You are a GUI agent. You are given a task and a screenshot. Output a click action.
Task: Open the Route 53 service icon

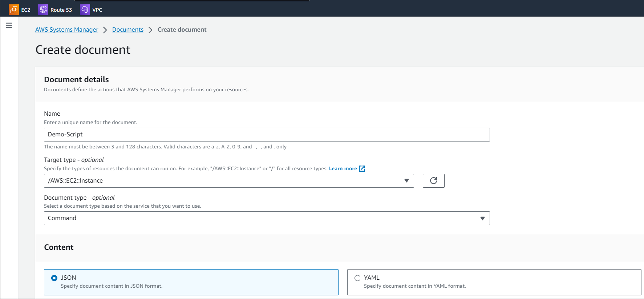pyautogui.click(x=43, y=10)
